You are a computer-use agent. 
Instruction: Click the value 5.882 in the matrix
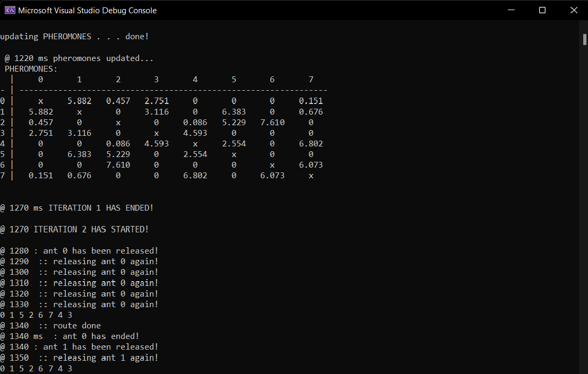(x=81, y=100)
